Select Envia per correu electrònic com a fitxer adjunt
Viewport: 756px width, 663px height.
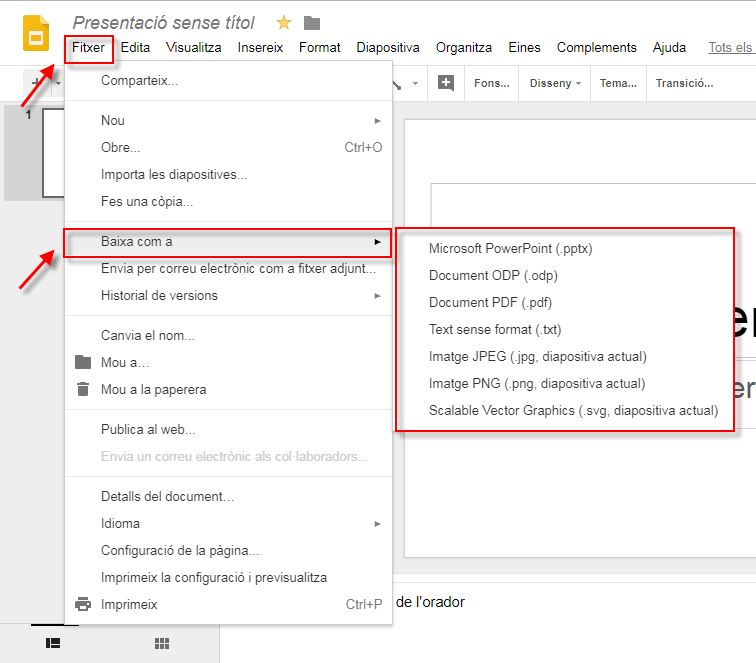[228, 269]
